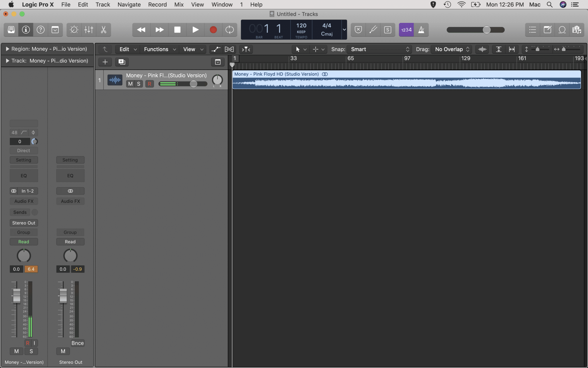Add a new track with the plus button

(105, 62)
